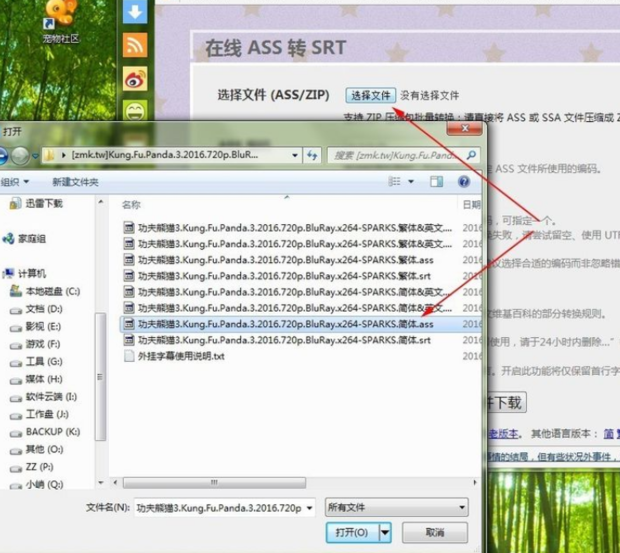Image resolution: width=620 pixels, height=553 pixels.
Task: Click the 取消 button
Action: (435, 532)
